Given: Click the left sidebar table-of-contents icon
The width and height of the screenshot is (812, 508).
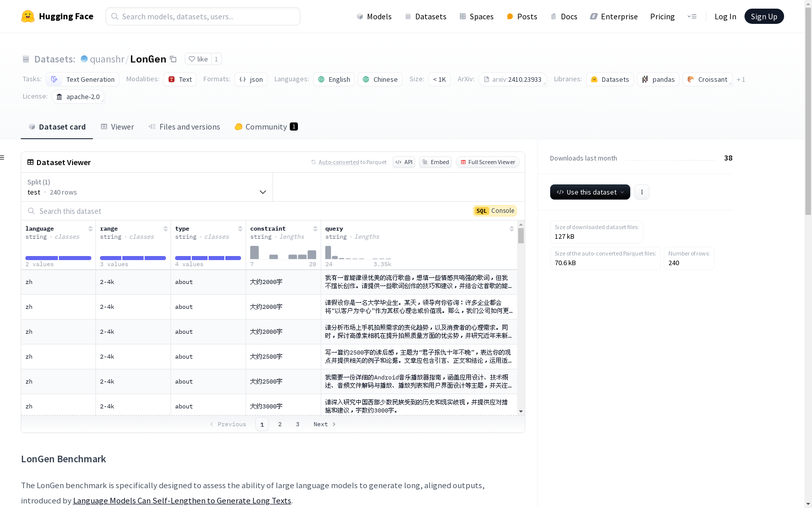Looking at the screenshot, I should point(3,157).
